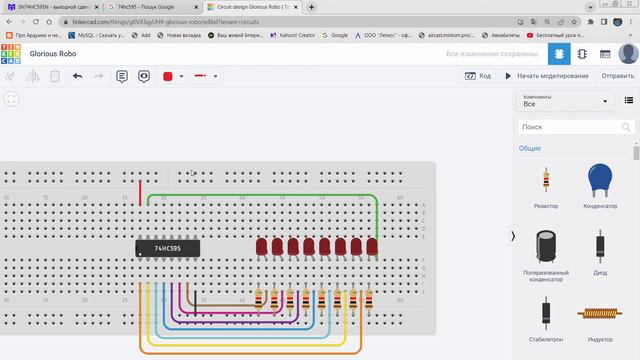The height and width of the screenshot is (360, 640).
Task: Select the Стабилитрон component
Action: pyautogui.click(x=546, y=319)
